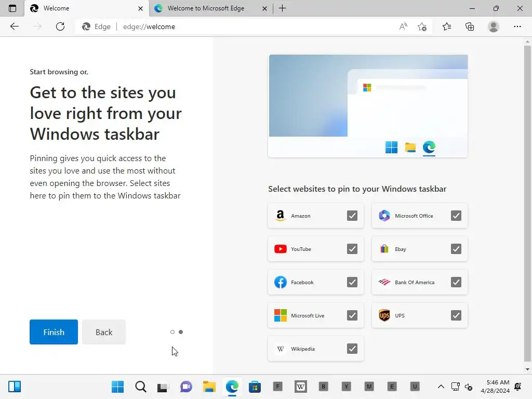This screenshot has width=532, height=399.
Task: Open the pinned Wikipedia taskbar icon
Action: (x=301, y=387)
